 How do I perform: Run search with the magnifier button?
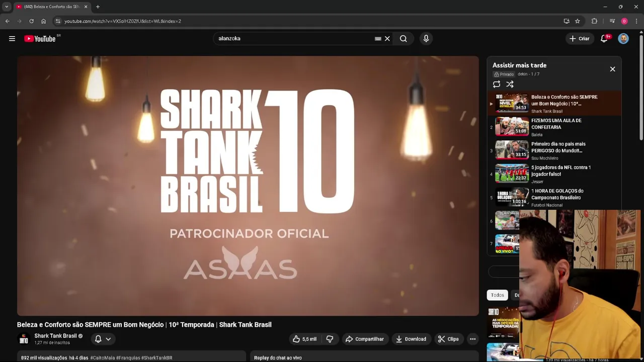click(x=404, y=39)
